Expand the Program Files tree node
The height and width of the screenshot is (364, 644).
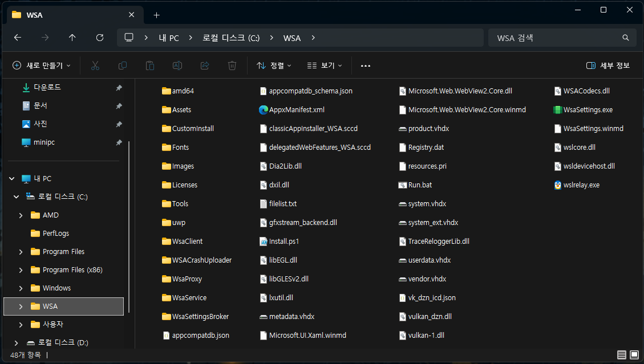(21, 252)
